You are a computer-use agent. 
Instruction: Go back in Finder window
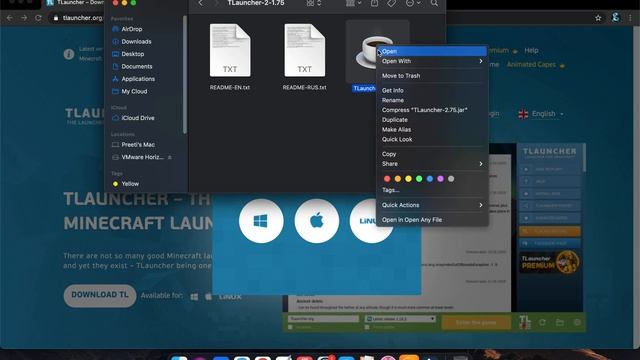point(200,3)
